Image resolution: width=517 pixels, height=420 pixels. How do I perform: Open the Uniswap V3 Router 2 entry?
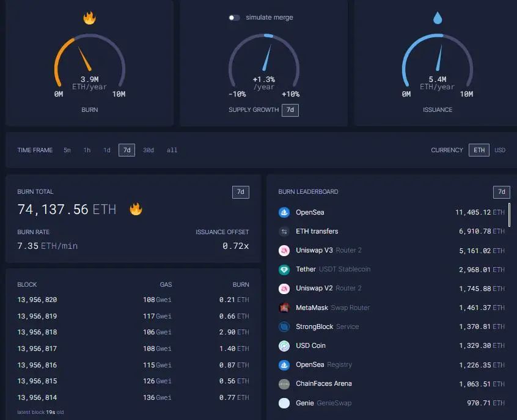click(x=328, y=251)
